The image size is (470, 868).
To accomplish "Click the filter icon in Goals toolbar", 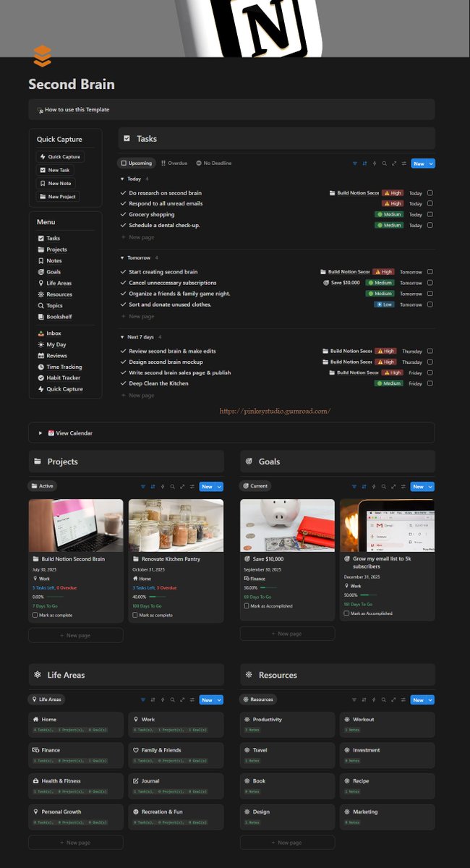I will (354, 487).
